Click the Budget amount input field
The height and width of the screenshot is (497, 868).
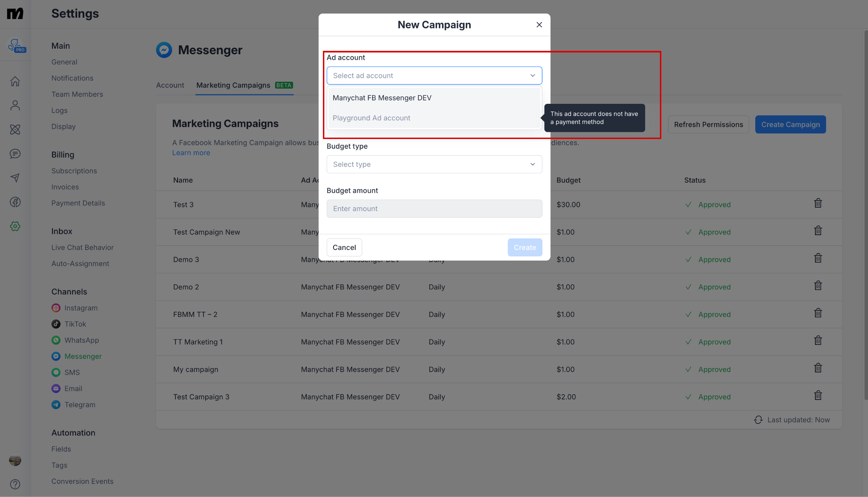tap(434, 208)
